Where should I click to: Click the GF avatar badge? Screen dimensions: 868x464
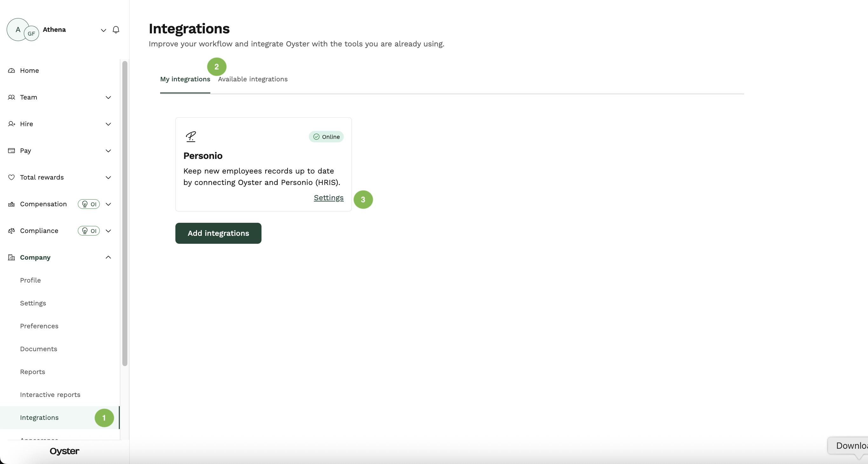coord(31,33)
